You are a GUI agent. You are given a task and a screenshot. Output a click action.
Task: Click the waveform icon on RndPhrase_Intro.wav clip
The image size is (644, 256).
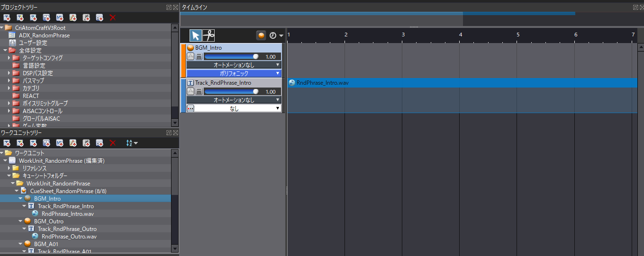point(292,83)
